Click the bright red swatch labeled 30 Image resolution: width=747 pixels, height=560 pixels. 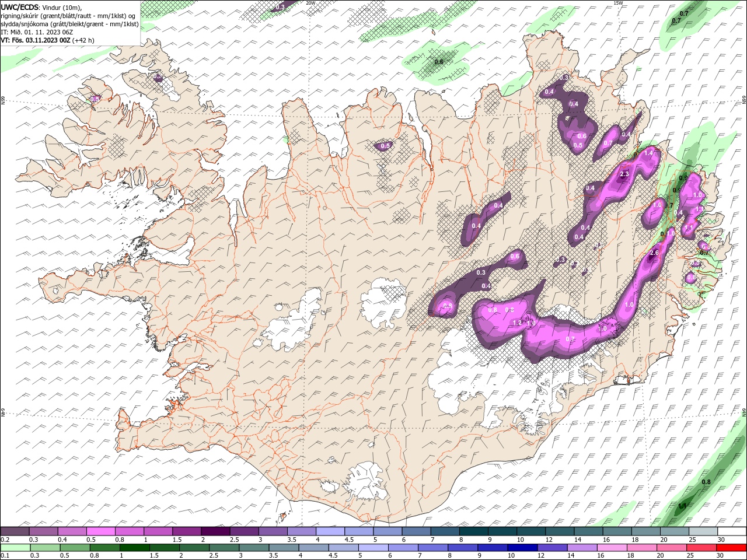731,548
